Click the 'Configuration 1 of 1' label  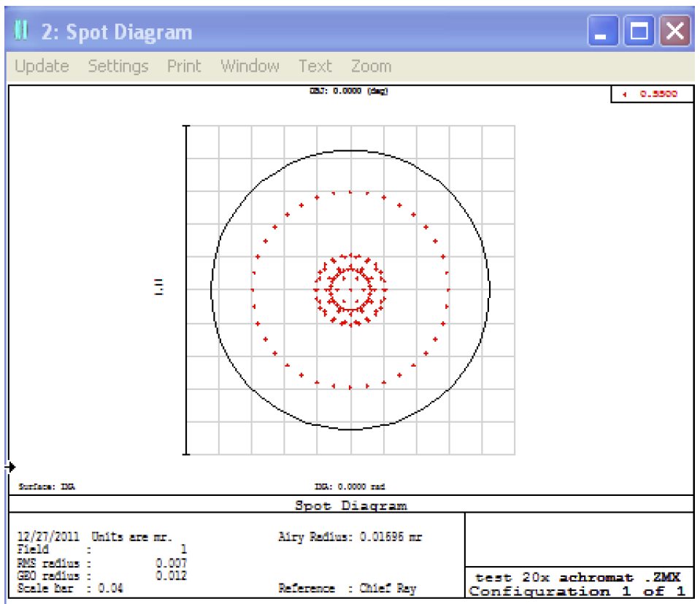tap(577, 591)
